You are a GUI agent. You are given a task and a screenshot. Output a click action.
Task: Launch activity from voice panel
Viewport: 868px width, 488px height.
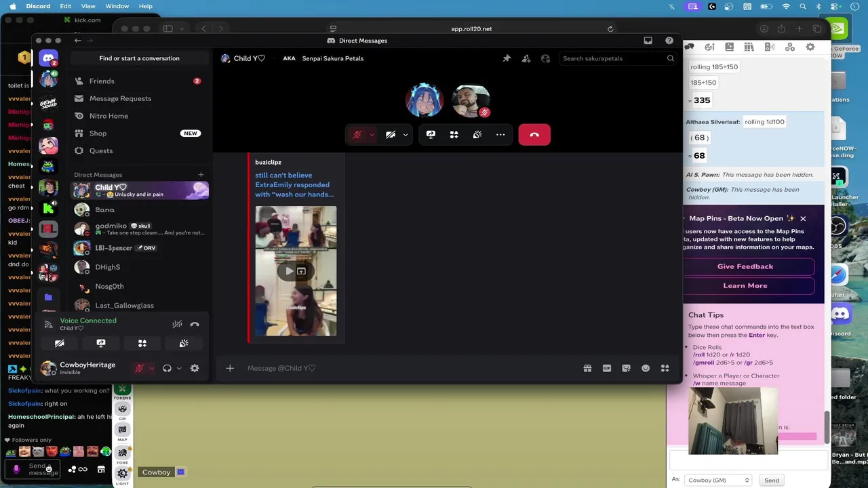click(142, 344)
